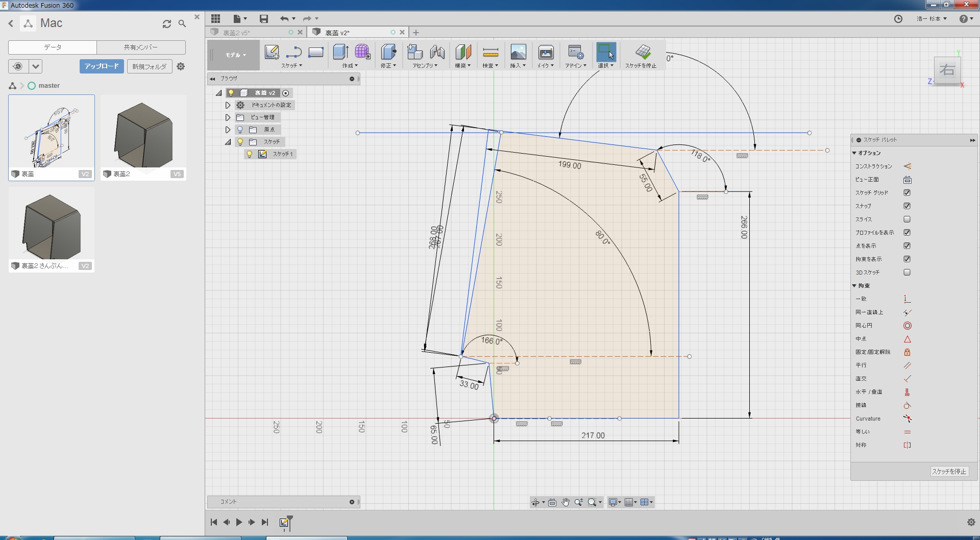Screen dimensions: 980x540
Task: Expand the ドキュメントの設定 tree node
Action: (228, 105)
